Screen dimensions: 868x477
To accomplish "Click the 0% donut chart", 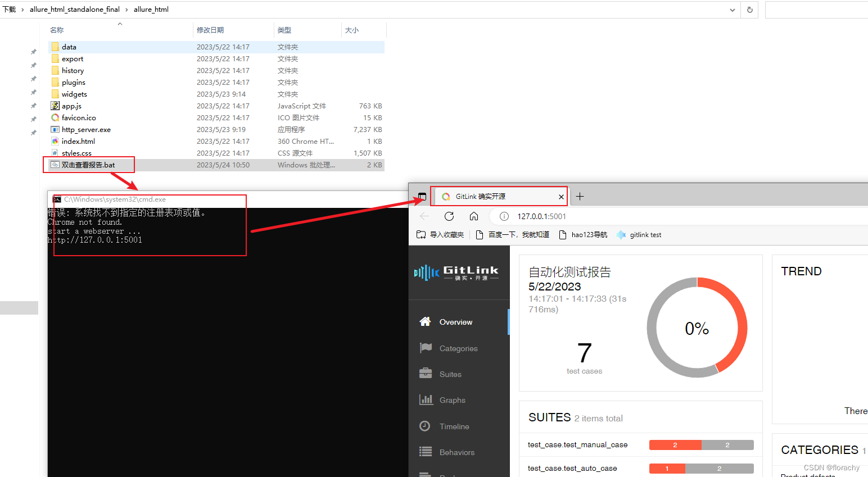I will coord(697,328).
